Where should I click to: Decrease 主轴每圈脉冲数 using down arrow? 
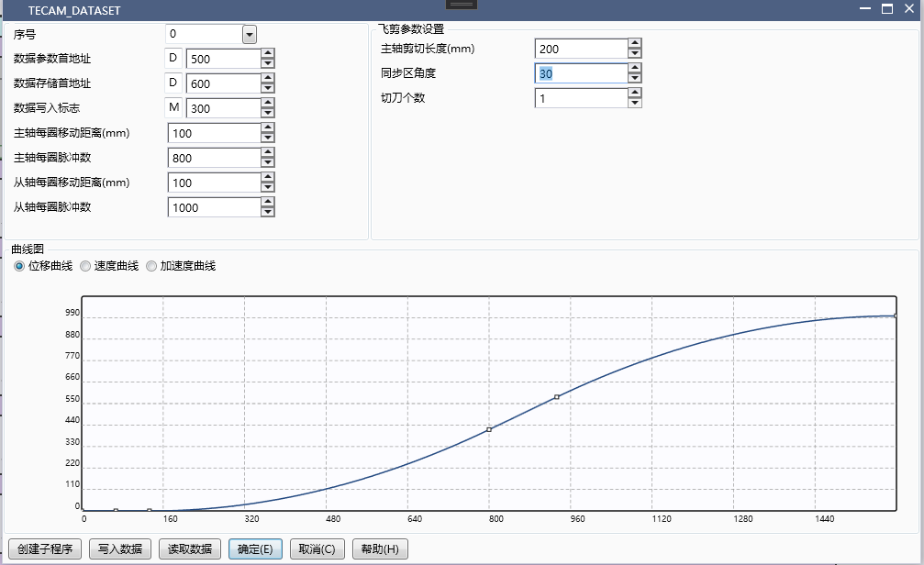point(266,162)
